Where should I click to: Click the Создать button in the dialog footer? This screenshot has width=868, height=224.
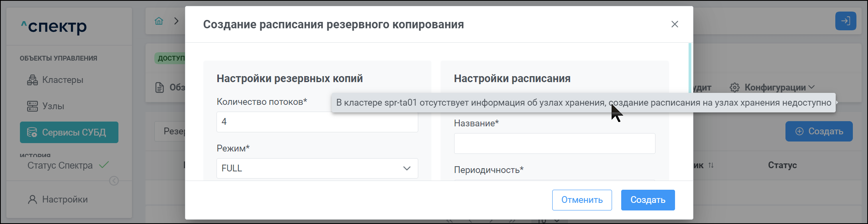click(648, 200)
